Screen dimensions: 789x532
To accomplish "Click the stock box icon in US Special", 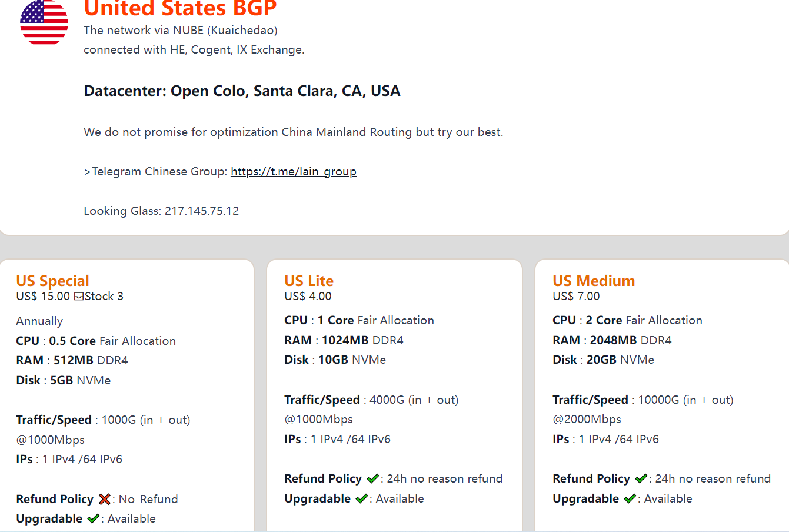I will click(x=79, y=296).
